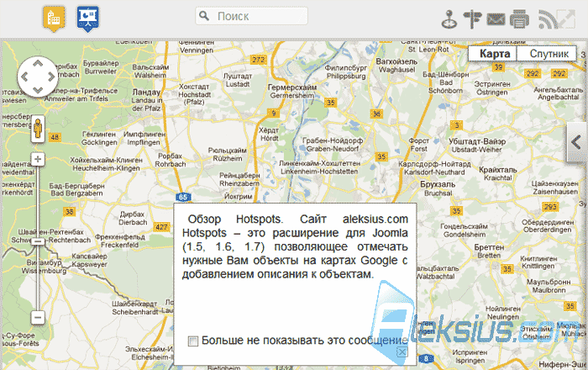This screenshot has width=588, height=370.
Task: Click the Поиск search field
Action: pos(252,16)
